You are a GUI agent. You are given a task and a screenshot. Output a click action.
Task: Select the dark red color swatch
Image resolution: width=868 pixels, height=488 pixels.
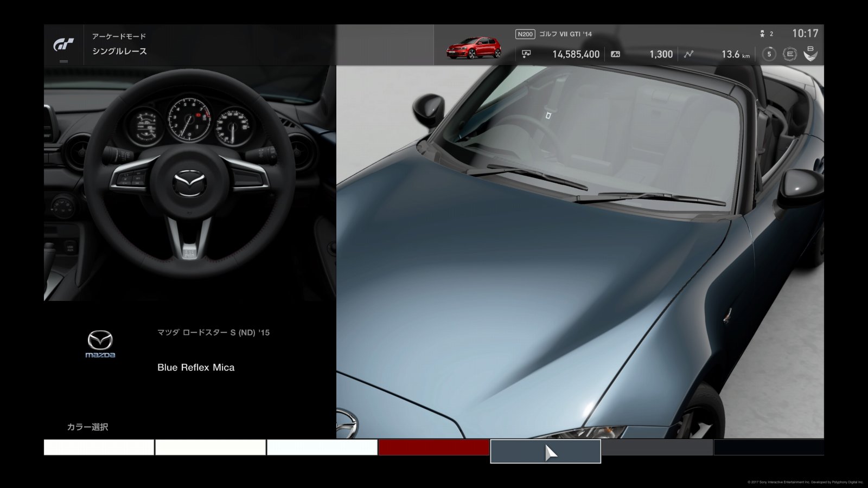434,447
